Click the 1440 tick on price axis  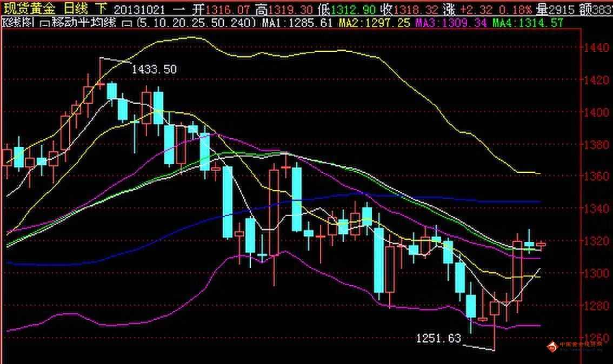(596, 49)
